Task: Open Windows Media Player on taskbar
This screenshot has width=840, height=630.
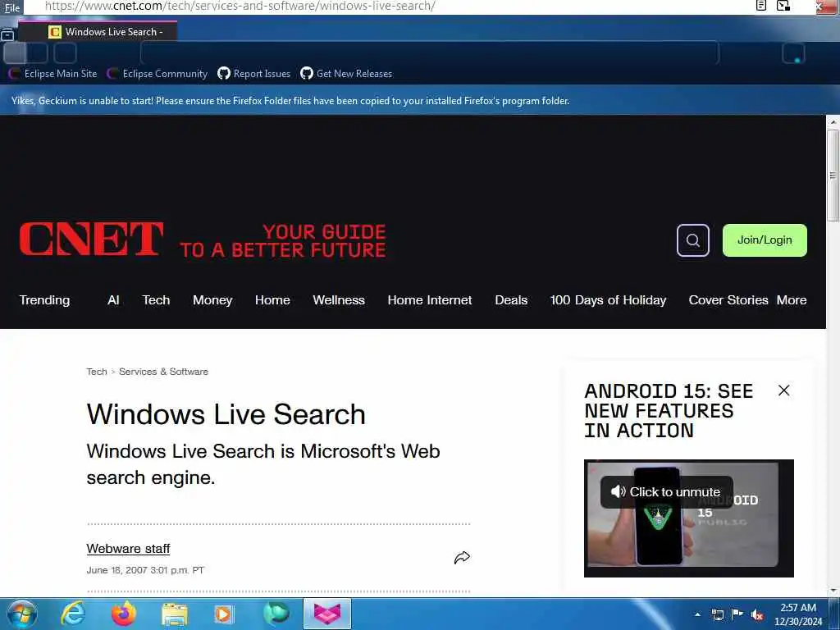Action: pyautogui.click(x=224, y=614)
